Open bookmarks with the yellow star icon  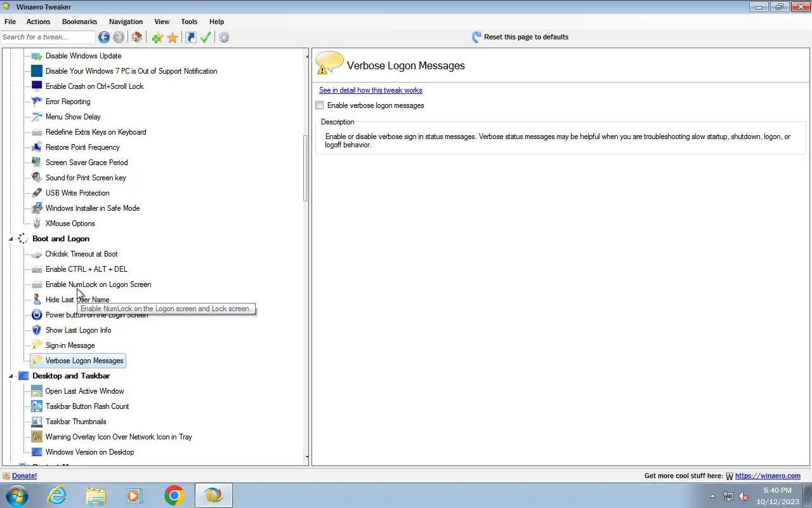[173, 37]
